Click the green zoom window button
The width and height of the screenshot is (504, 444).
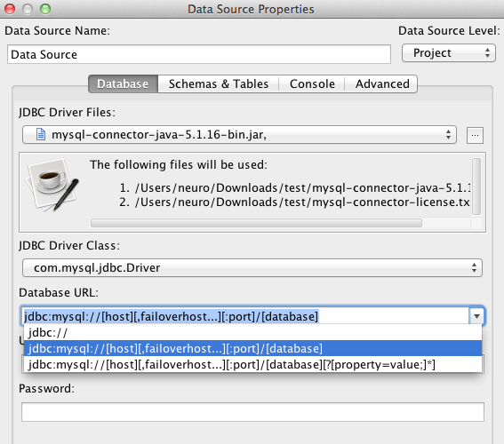(45, 9)
